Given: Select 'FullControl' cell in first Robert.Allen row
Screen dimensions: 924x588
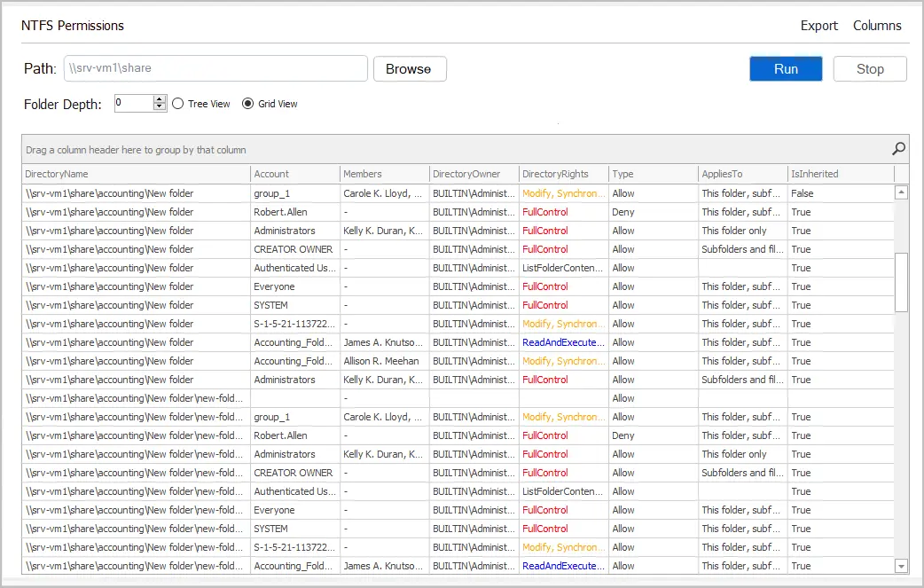Looking at the screenshot, I should coord(564,212).
